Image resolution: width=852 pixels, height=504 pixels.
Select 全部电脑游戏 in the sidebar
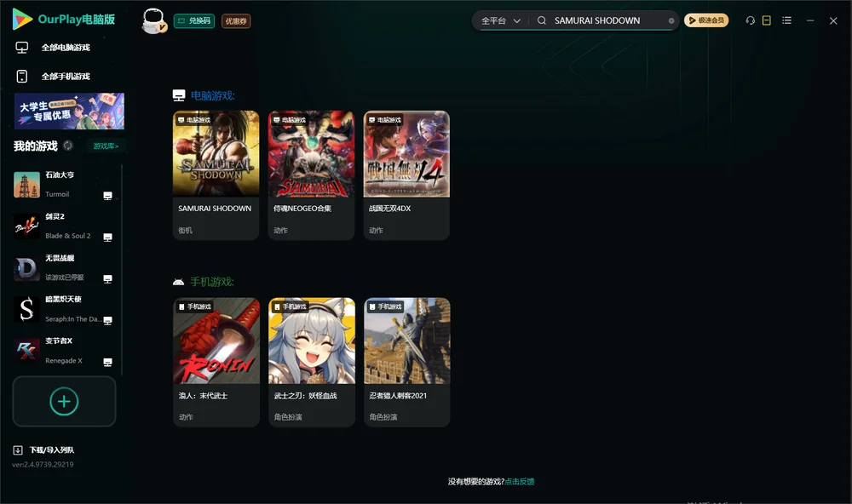coord(66,48)
